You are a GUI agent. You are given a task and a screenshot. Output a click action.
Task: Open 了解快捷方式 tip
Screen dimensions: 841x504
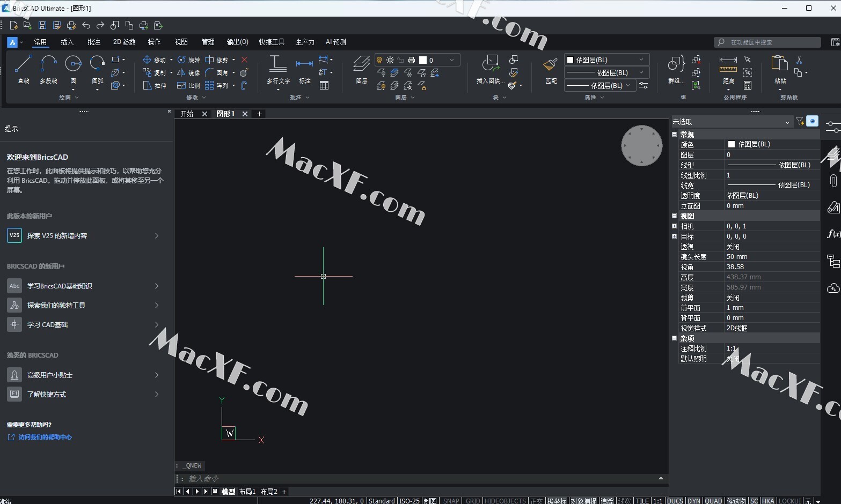[x=83, y=394]
